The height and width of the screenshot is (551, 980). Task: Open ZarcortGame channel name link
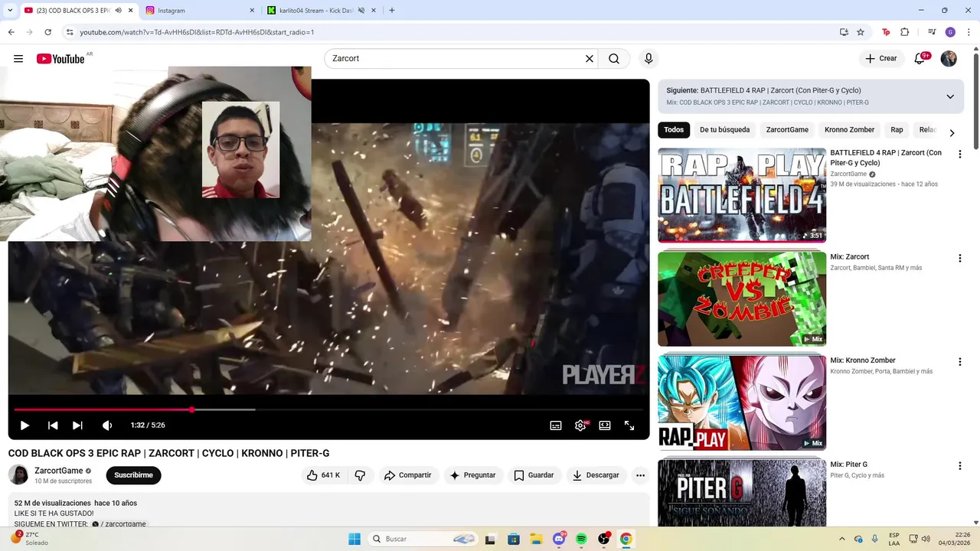click(59, 471)
